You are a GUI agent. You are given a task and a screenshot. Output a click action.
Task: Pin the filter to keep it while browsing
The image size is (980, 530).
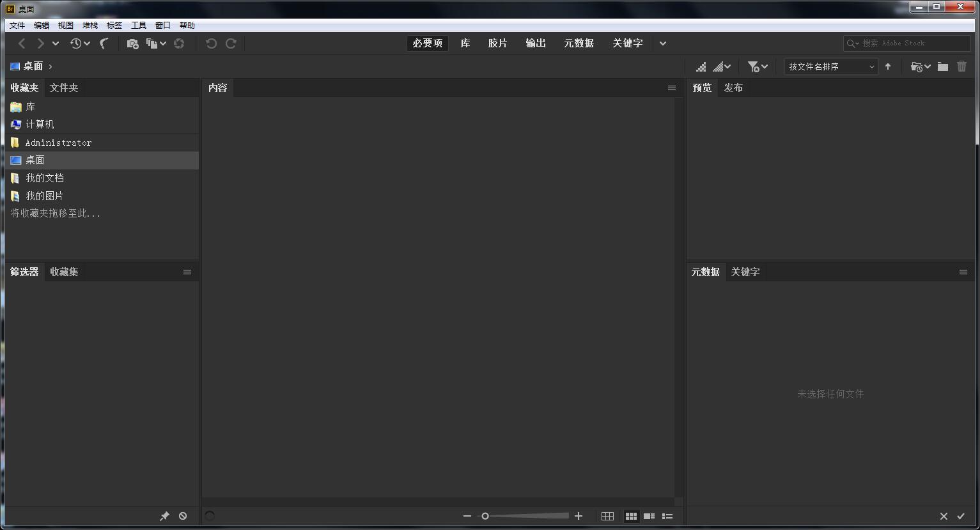coord(164,515)
